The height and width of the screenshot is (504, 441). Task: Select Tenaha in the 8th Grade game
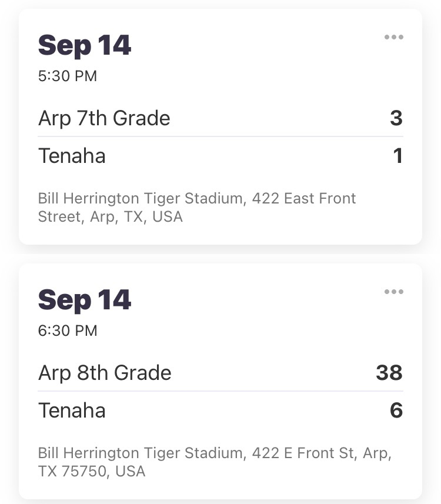72,410
